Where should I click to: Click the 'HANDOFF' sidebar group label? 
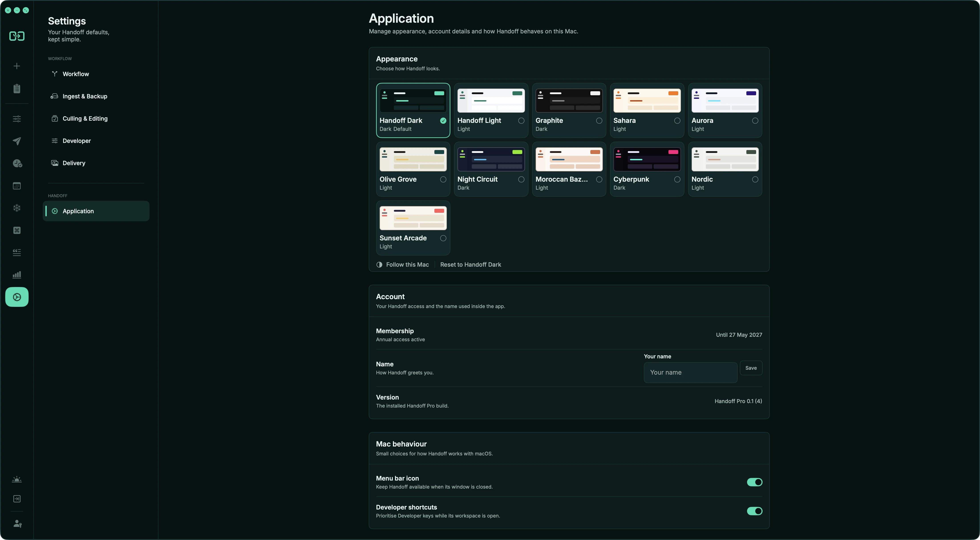coord(57,196)
